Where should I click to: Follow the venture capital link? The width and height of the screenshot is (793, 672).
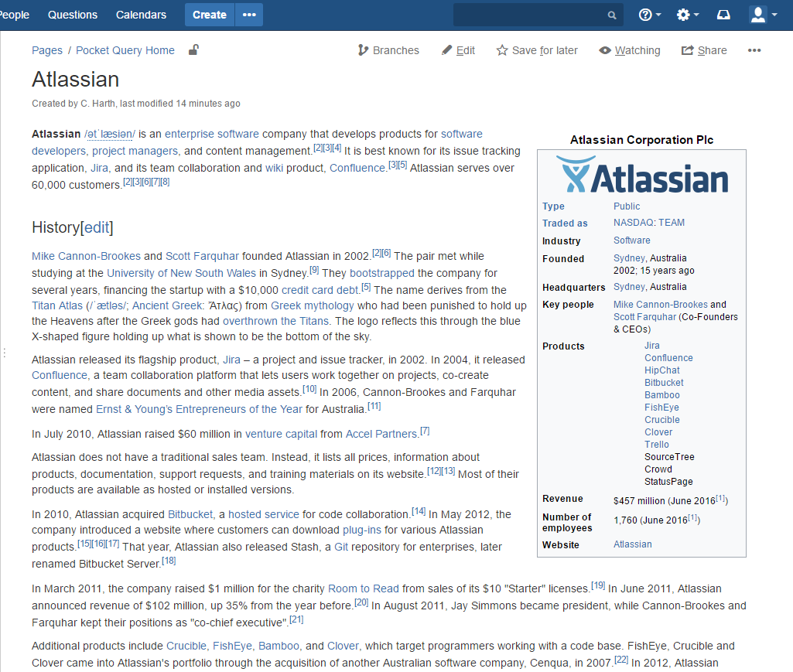pos(281,434)
